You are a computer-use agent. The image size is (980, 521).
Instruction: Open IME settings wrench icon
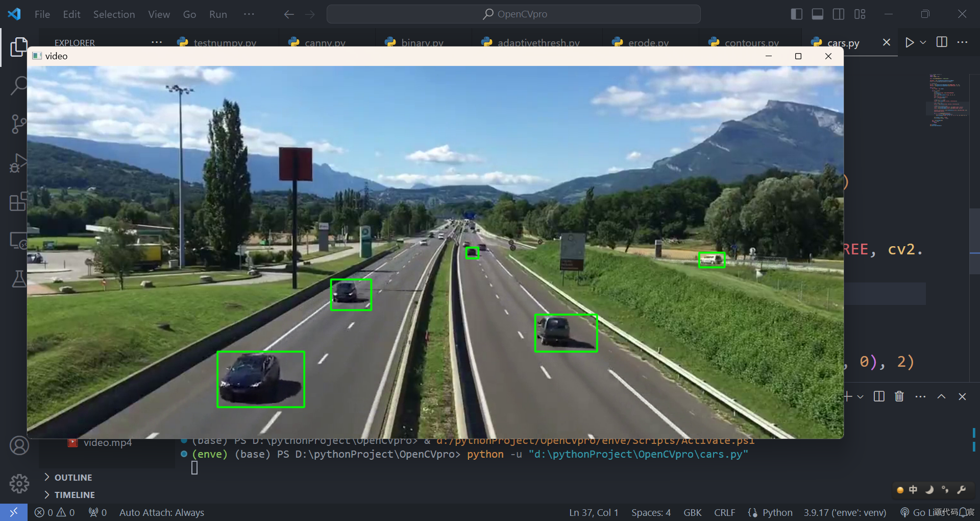[962, 489]
